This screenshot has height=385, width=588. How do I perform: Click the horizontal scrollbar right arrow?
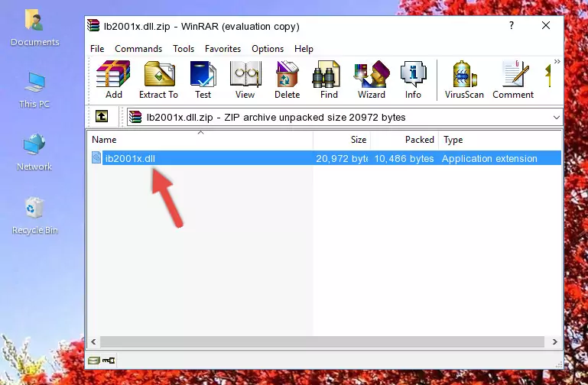[x=554, y=341]
